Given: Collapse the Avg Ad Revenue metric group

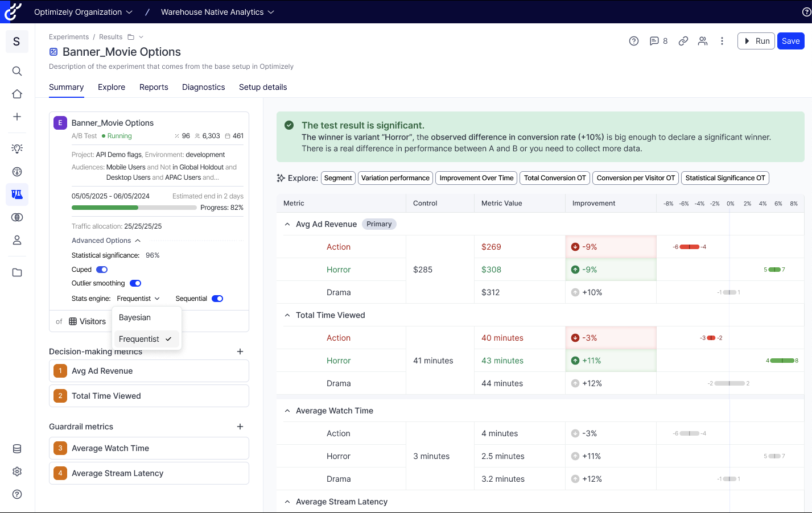Looking at the screenshot, I should pyautogui.click(x=287, y=224).
